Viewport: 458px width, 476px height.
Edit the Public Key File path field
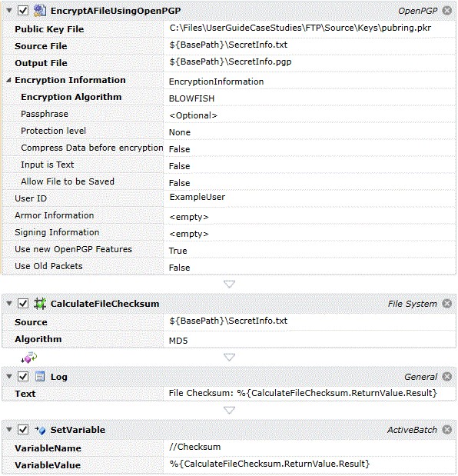310,28
